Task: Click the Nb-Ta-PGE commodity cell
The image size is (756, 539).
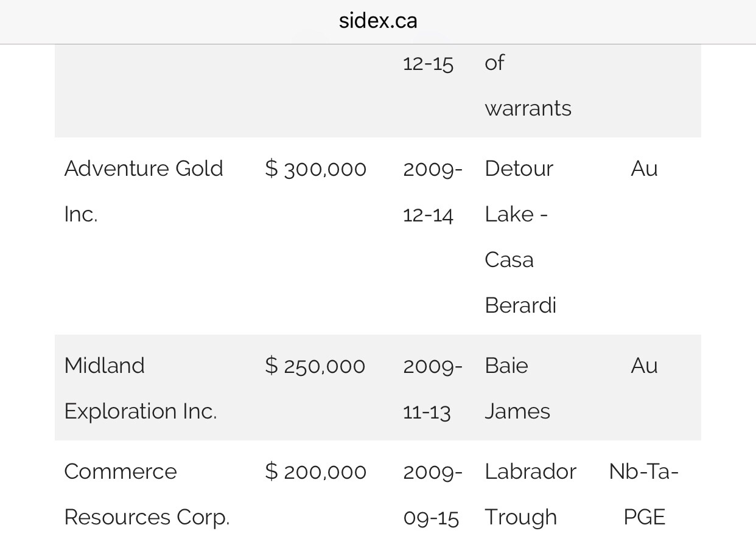Action: (644, 494)
